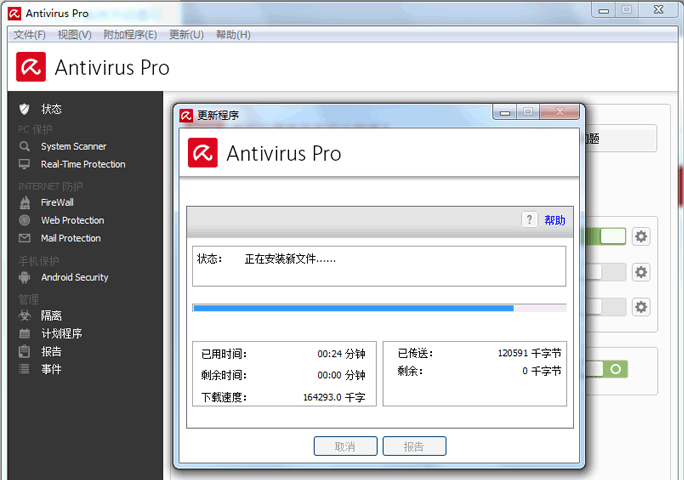Open the 文件(F) menu
684x480 pixels.
pyautogui.click(x=29, y=34)
